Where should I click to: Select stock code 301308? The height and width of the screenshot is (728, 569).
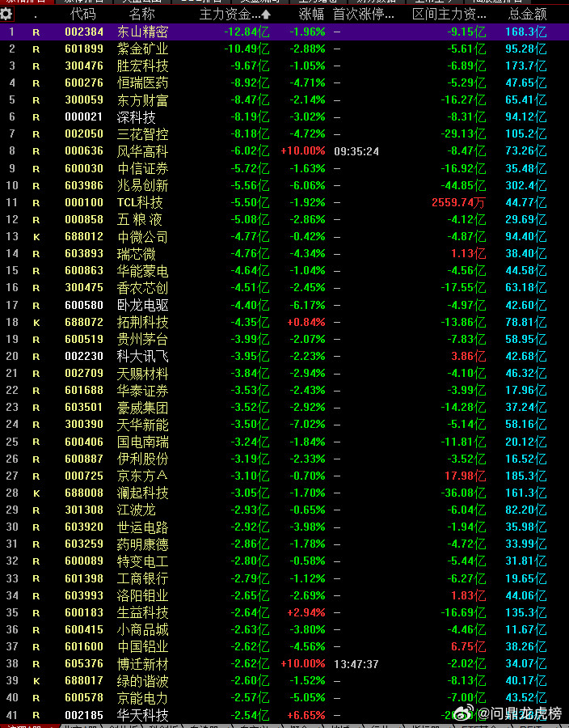84,510
